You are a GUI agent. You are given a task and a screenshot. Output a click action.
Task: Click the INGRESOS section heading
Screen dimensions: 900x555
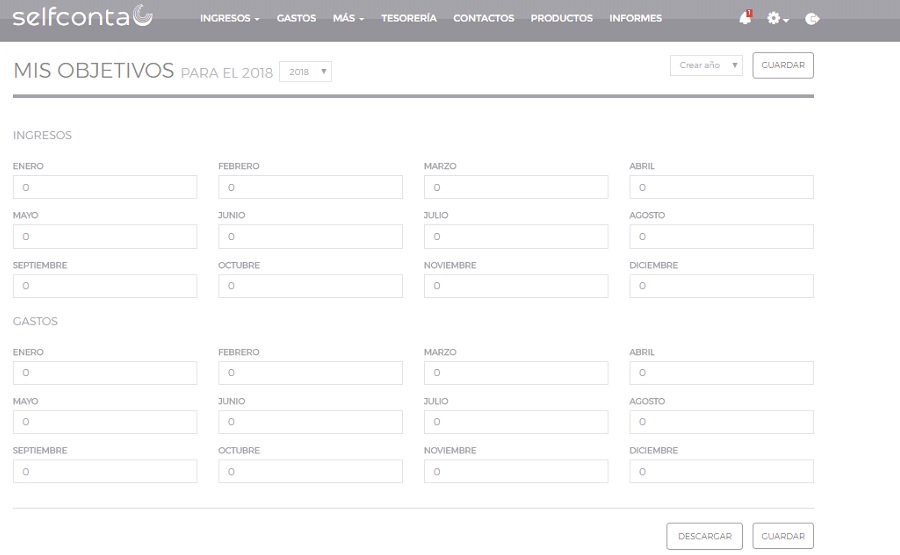click(x=42, y=135)
